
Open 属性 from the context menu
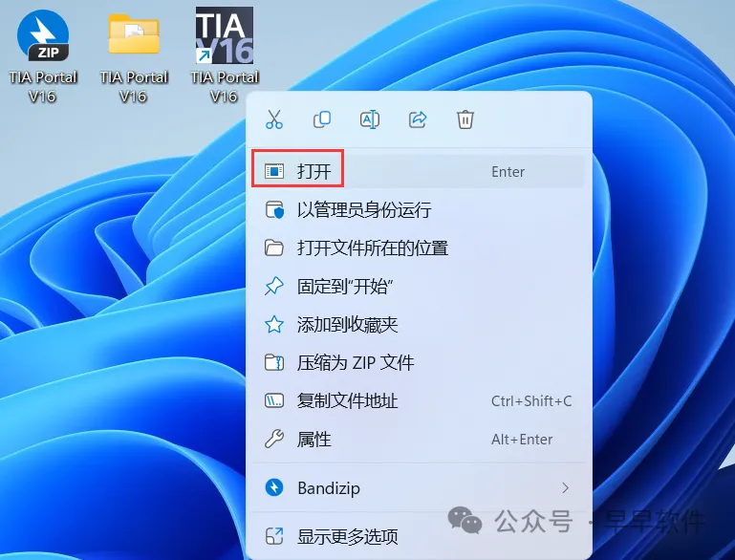click(x=419, y=439)
